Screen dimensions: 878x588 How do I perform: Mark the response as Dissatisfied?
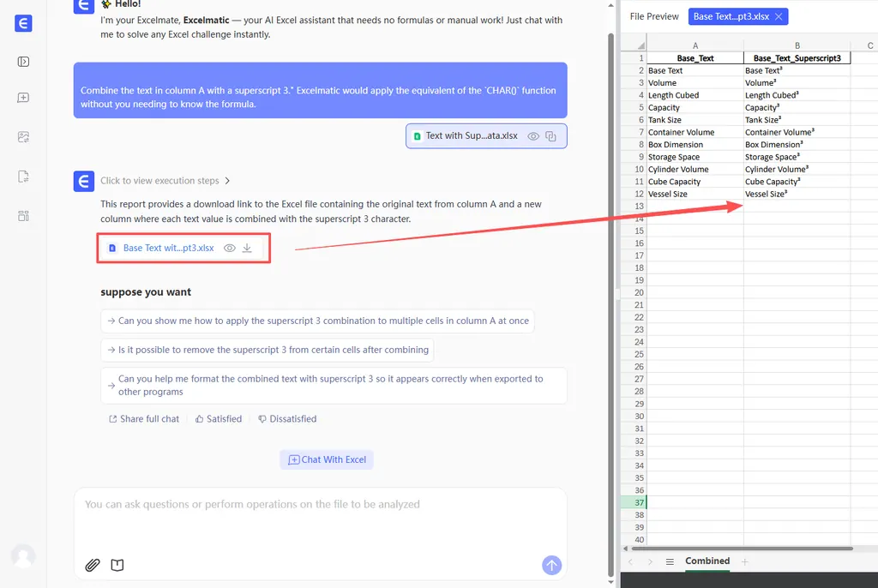[x=286, y=419]
